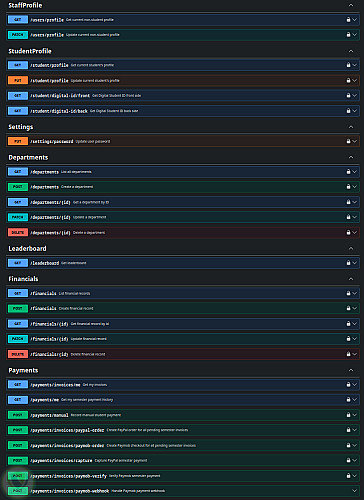Click lock icon on GET /users/profile row
The width and height of the screenshot is (364, 500).
pyautogui.click(x=348, y=20)
